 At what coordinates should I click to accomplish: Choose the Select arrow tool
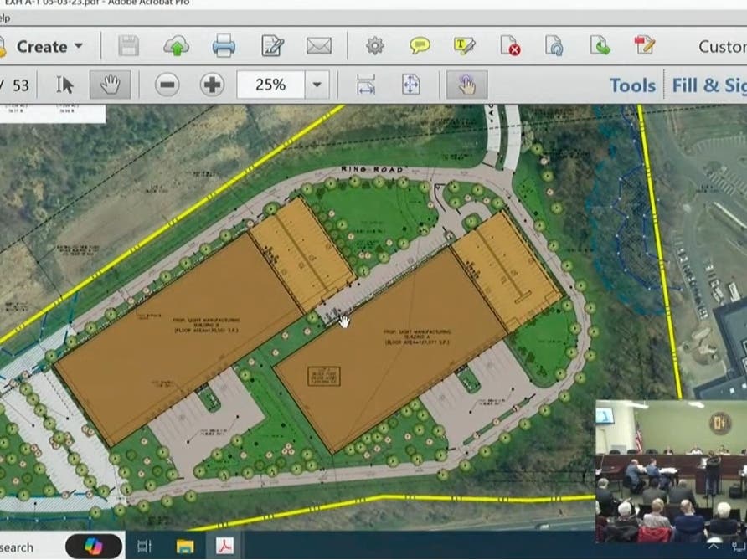point(65,85)
